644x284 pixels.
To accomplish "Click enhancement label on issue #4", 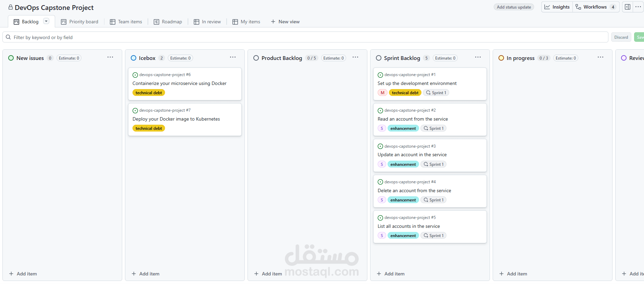I will (x=403, y=200).
